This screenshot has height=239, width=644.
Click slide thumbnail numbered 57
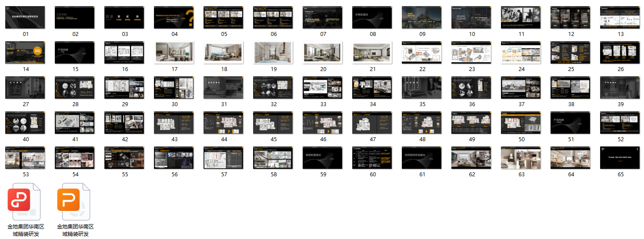[223, 158]
